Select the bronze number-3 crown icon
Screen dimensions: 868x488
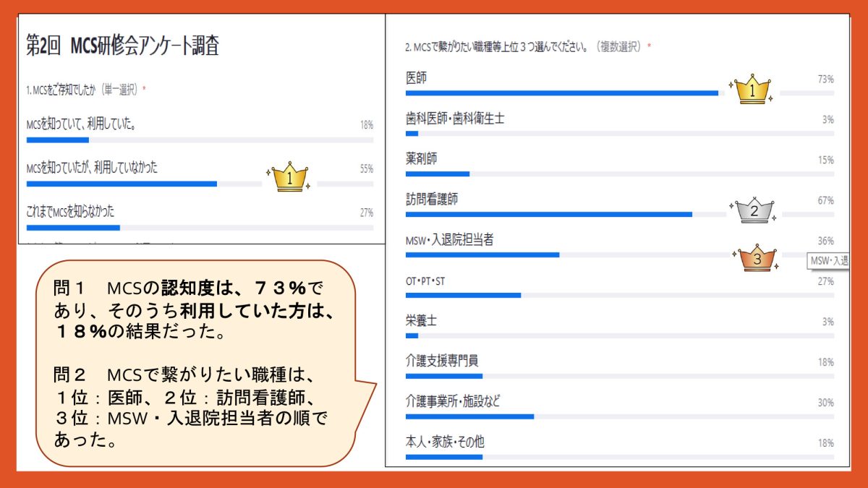point(757,257)
